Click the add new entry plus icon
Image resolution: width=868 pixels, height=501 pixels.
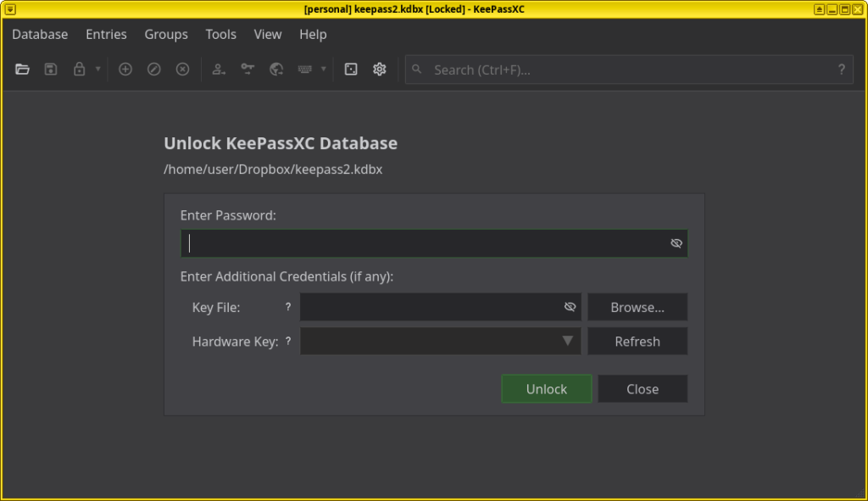125,70
